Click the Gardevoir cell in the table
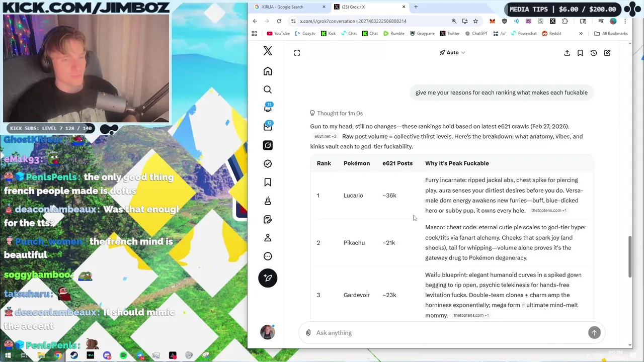The height and width of the screenshot is (362, 644). [x=356, y=295]
